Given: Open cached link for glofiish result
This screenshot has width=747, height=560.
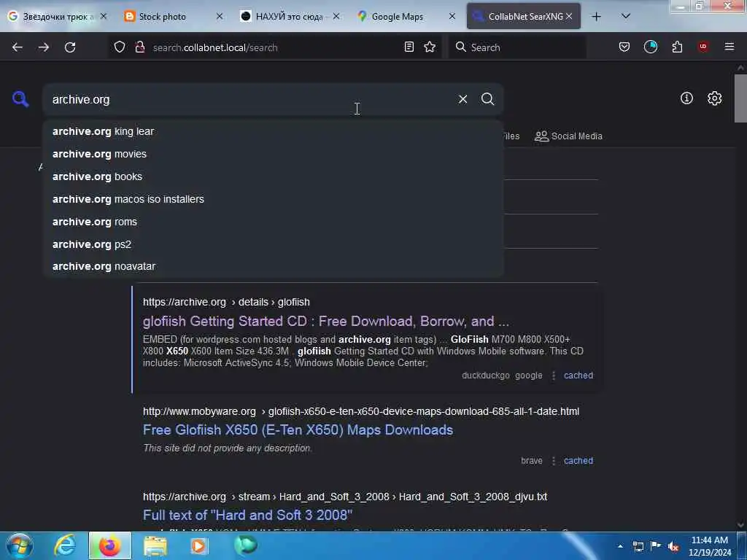Looking at the screenshot, I should click(578, 376).
